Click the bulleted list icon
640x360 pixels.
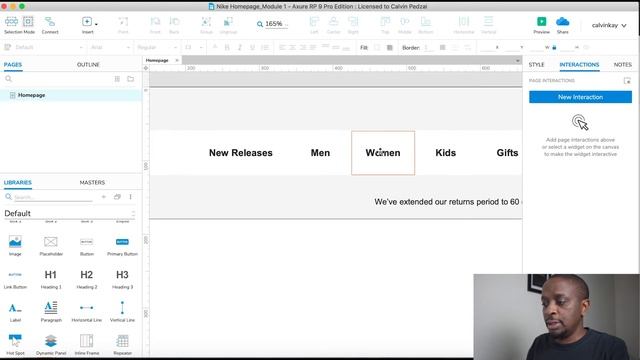265,48
